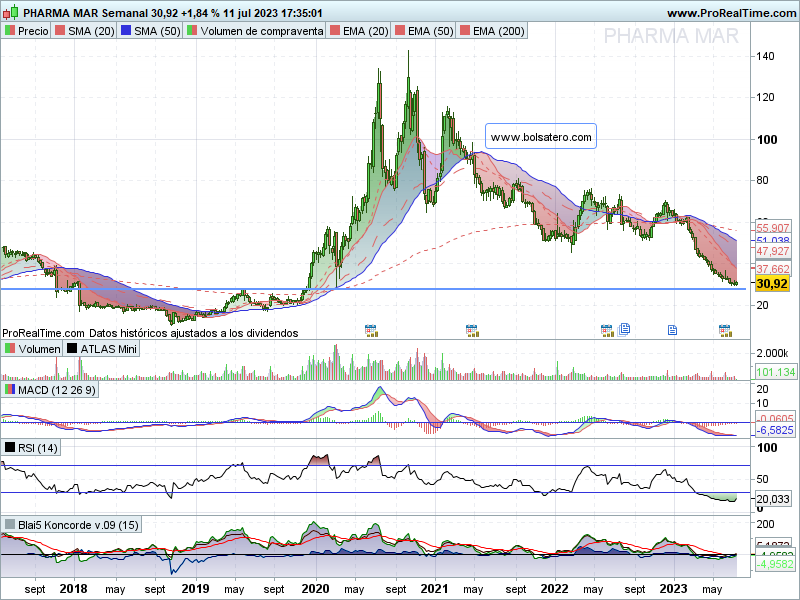
Task: Click the Datos históricos ajustados a los dividendos note
Action: 194,333
